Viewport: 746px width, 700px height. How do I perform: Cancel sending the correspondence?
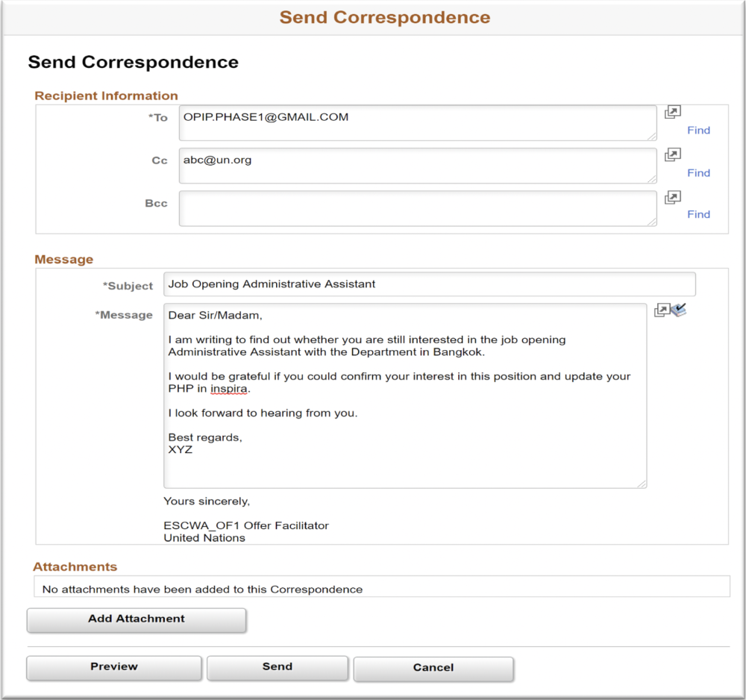tap(433, 668)
